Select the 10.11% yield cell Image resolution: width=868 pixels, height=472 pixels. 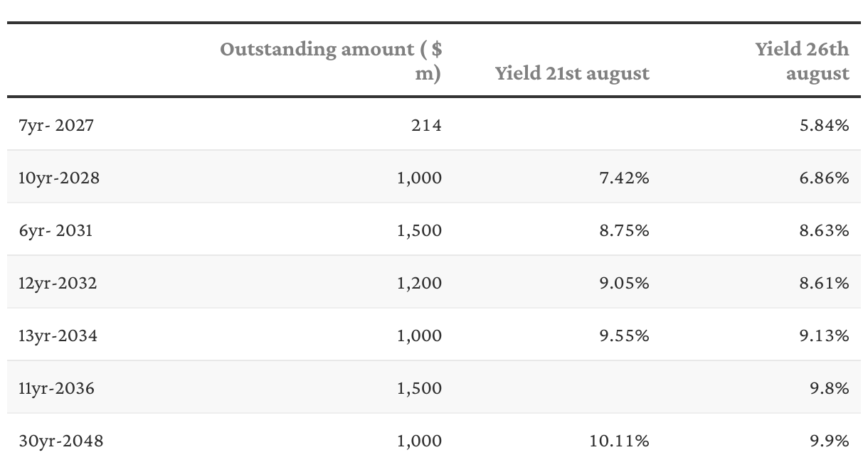click(x=620, y=441)
